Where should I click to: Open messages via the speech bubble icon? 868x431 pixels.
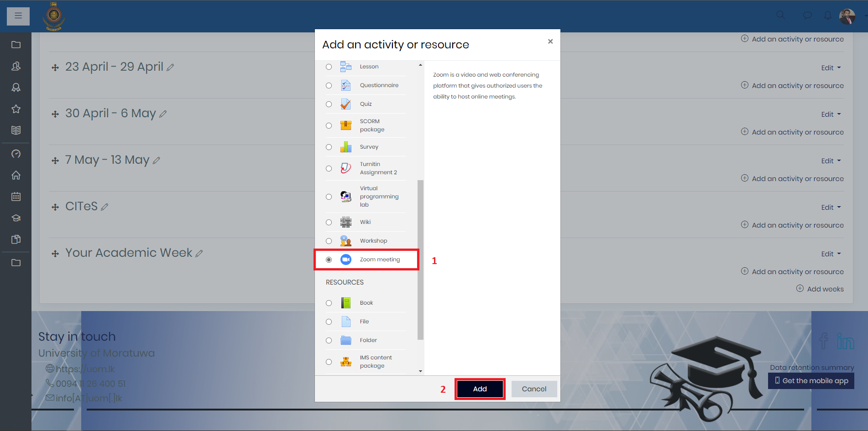pos(807,15)
